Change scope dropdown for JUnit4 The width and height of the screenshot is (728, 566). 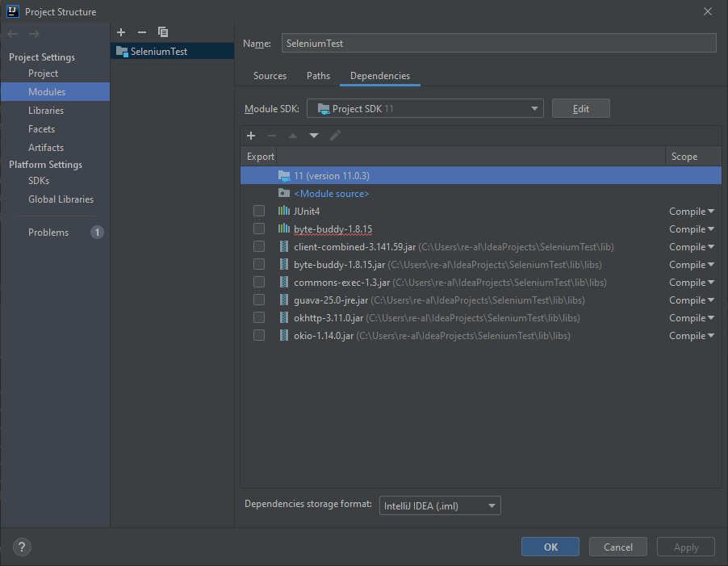click(x=692, y=212)
